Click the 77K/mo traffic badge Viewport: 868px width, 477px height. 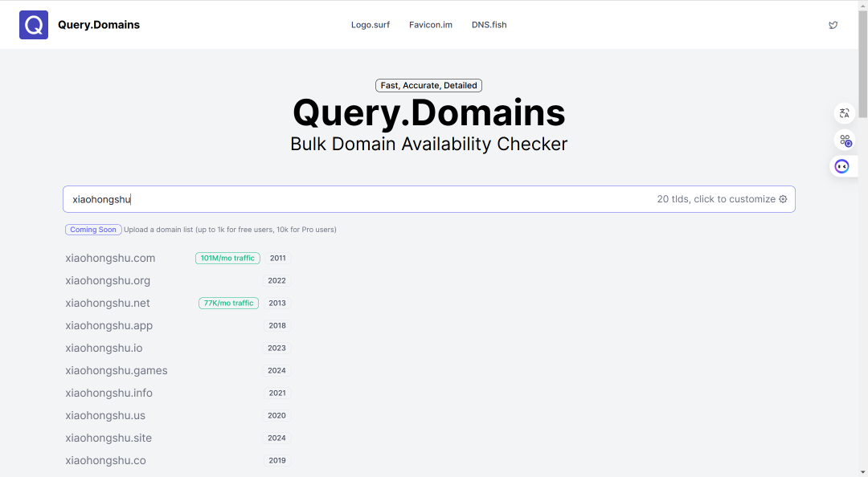(x=228, y=304)
